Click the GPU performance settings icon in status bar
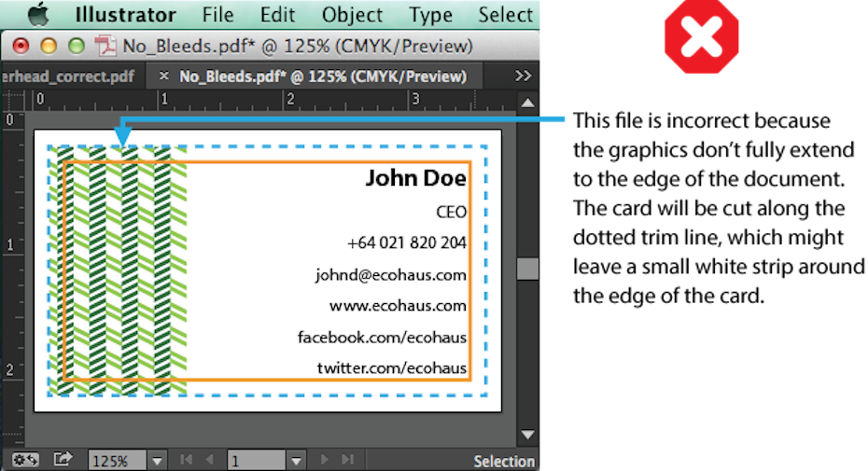Viewport: 868px width, 471px height. point(25,460)
